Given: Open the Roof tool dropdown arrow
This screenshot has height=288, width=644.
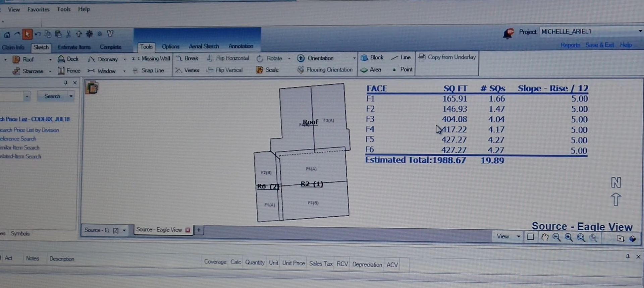Looking at the screenshot, I should coord(50,60).
